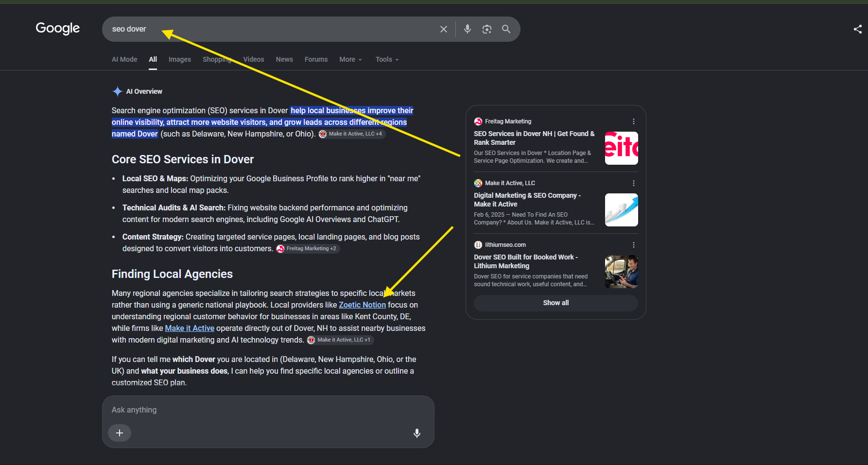Switch to the Videos tab

254,59
